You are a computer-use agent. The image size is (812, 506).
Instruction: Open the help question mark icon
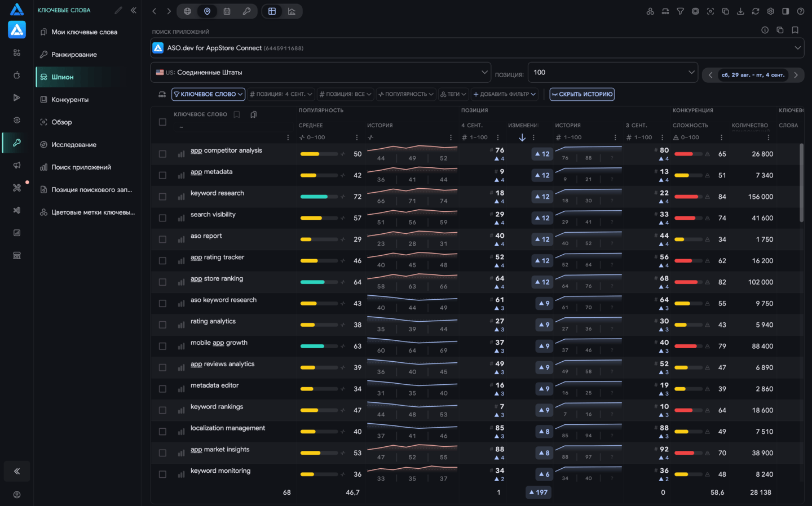click(800, 11)
